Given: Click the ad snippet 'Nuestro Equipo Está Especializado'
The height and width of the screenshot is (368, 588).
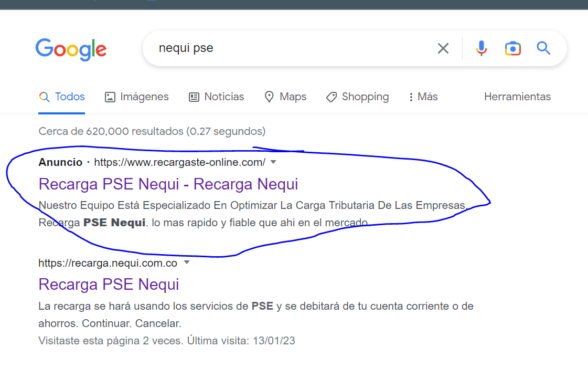Looking at the screenshot, I should 253,214.
